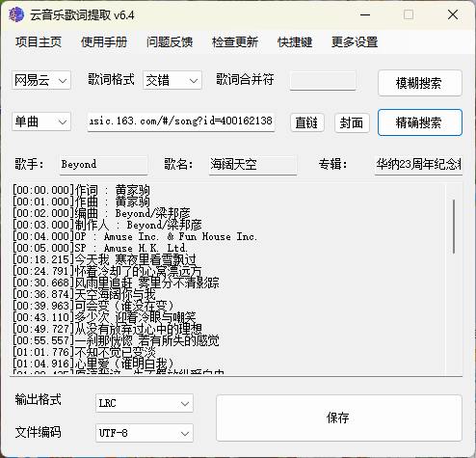
Task: Open the 更多设置 menu item
Action: 355,42
